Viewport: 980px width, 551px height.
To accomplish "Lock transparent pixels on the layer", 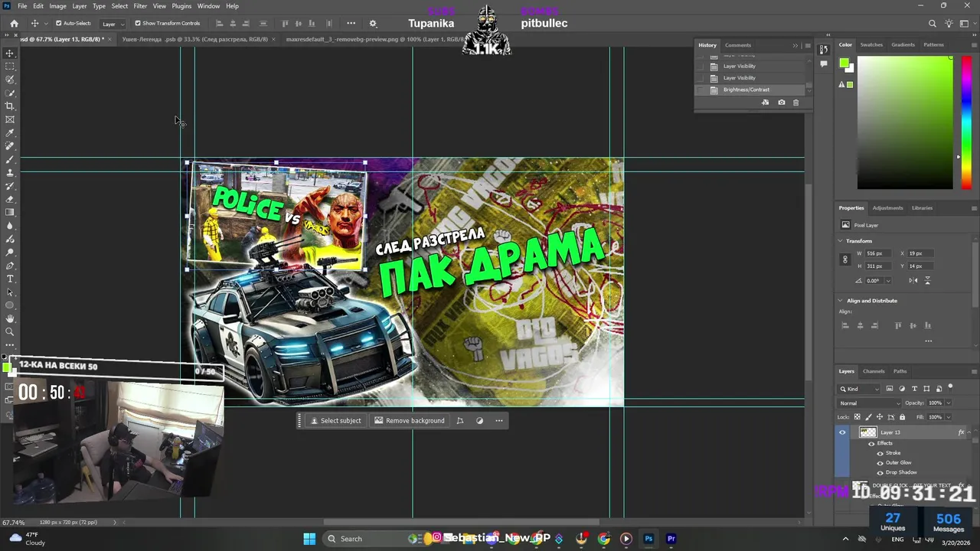I will 857,417.
